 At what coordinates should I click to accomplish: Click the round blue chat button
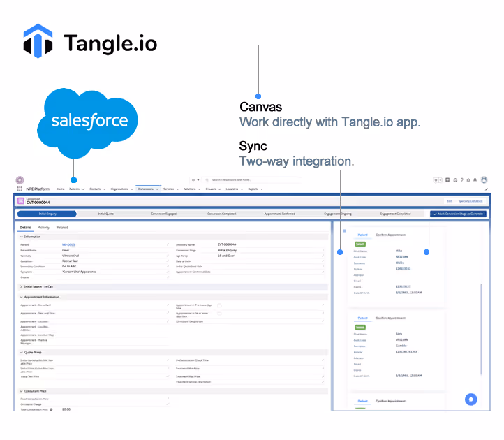471,399
